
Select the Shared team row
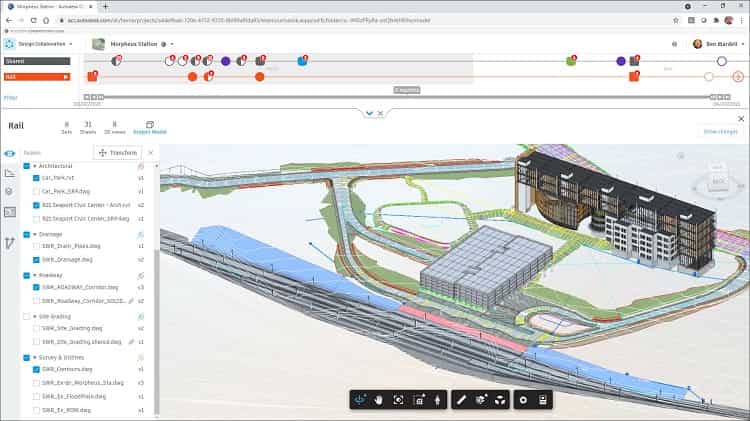point(36,61)
